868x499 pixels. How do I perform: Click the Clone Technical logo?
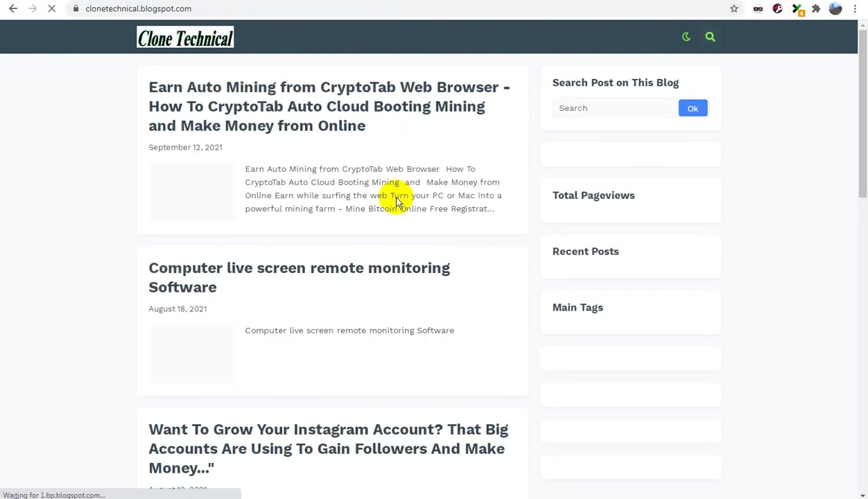click(x=185, y=37)
